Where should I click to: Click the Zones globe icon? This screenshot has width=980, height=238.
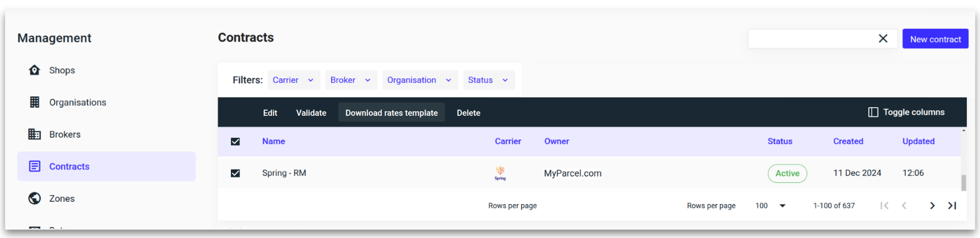(x=35, y=198)
